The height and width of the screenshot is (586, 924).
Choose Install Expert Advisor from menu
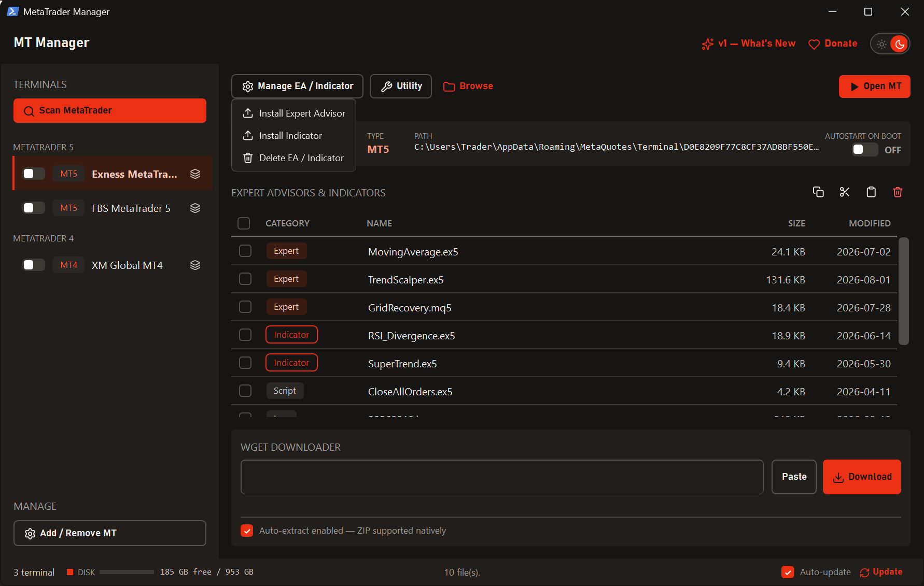pyautogui.click(x=294, y=113)
